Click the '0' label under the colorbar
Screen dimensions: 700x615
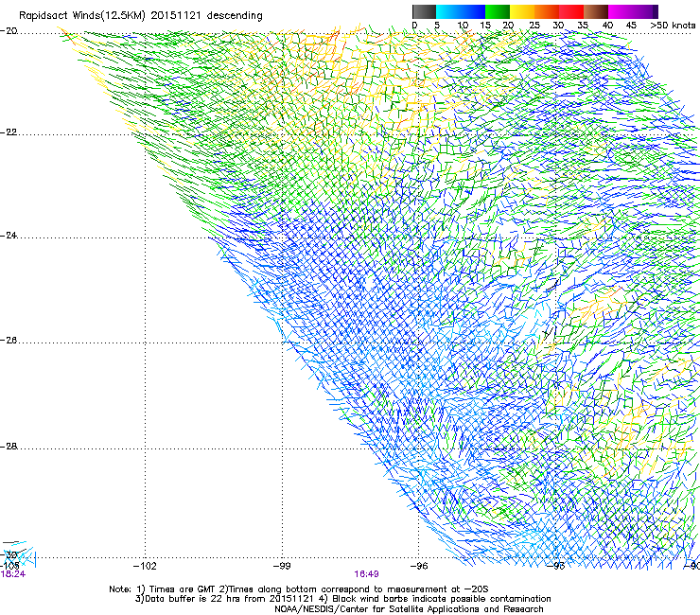(x=414, y=25)
